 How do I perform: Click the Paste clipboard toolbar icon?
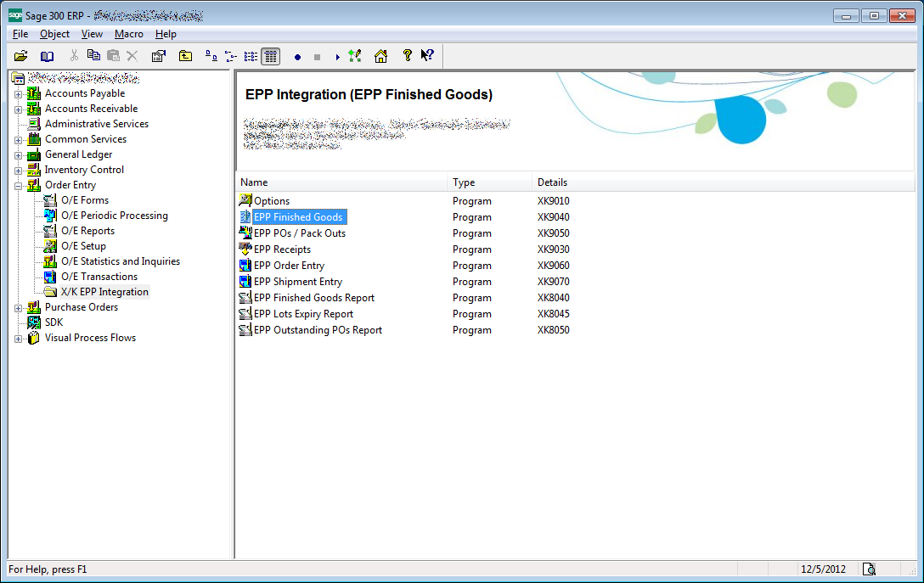point(113,56)
